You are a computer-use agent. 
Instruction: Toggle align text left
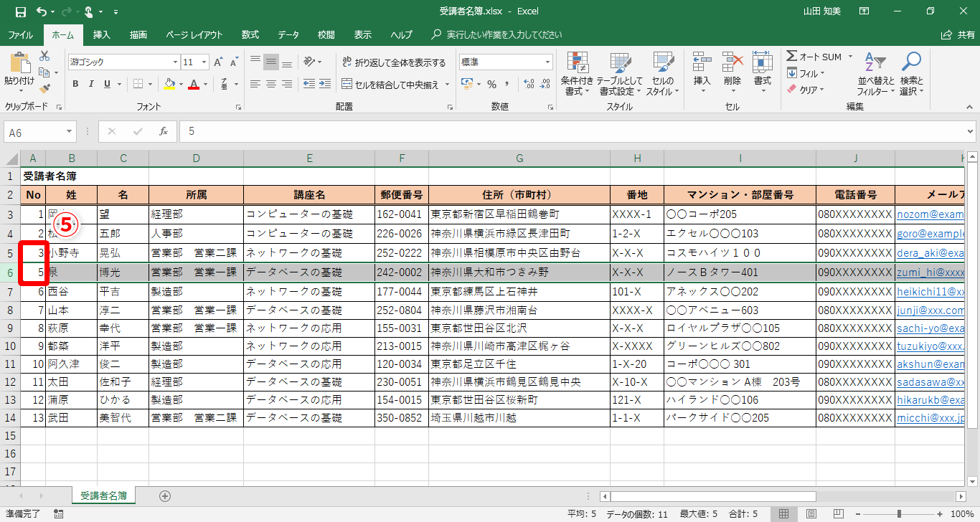(x=255, y=84)
